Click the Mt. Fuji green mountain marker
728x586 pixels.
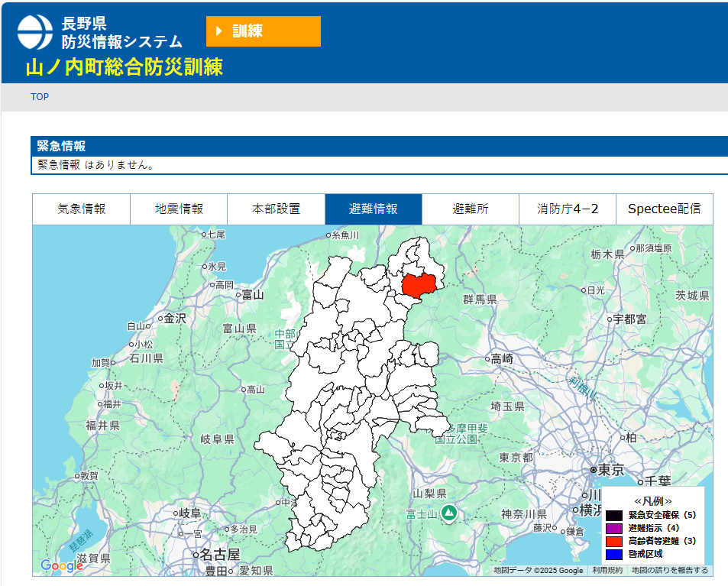449,513
